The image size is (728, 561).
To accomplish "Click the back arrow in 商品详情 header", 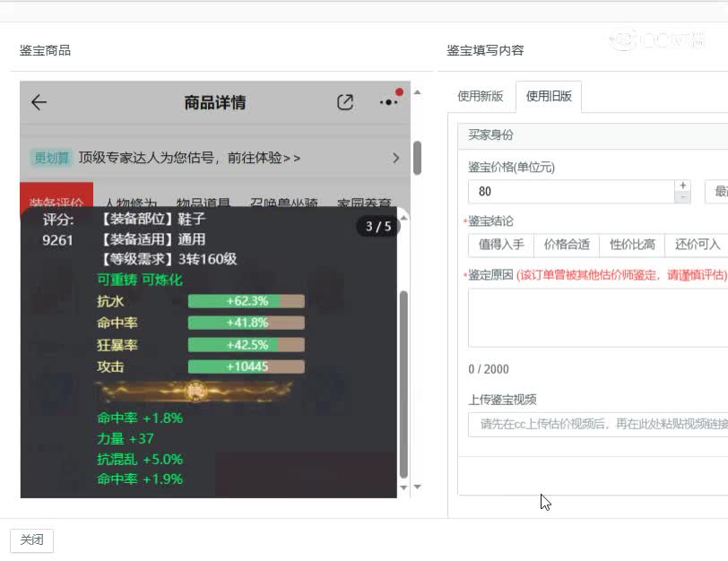I will 38,103.
